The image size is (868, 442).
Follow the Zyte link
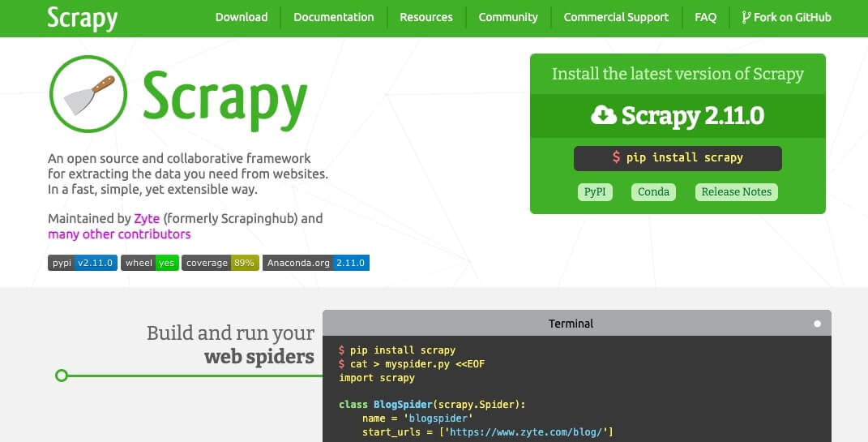click(x=147, y=218)
